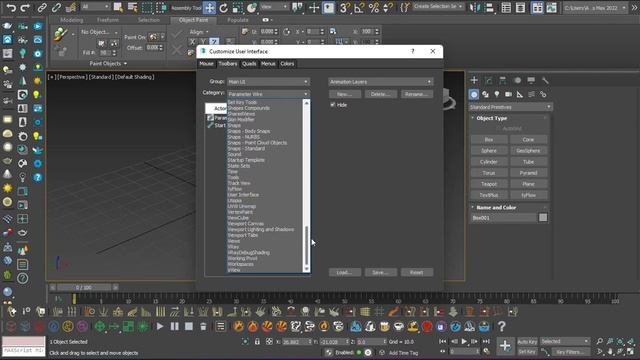
Task: Open the All selection filter dropdown
Action: (95, 7)
